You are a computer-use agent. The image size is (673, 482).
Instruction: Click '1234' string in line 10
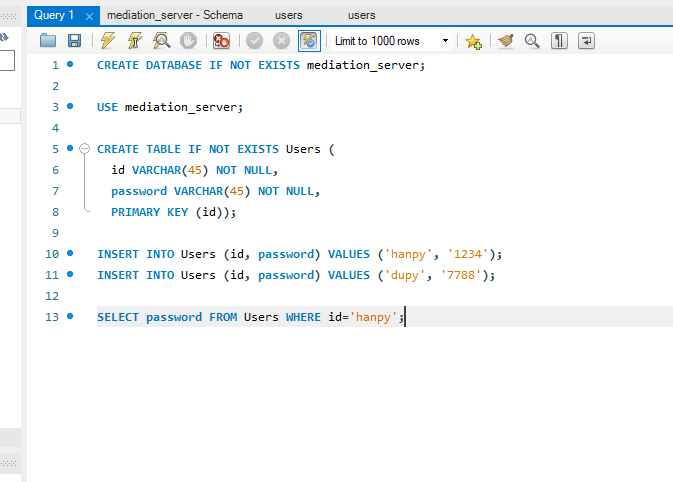(x=468, y=254)
